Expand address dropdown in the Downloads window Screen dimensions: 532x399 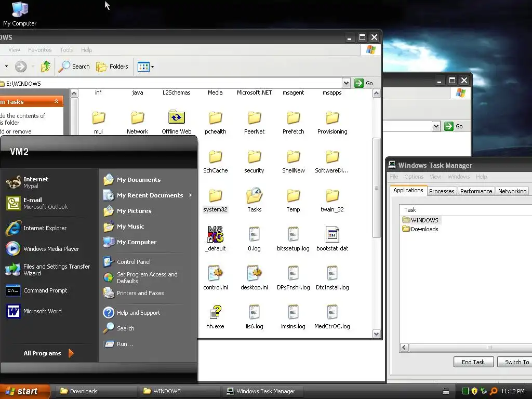tap(436, 126)
